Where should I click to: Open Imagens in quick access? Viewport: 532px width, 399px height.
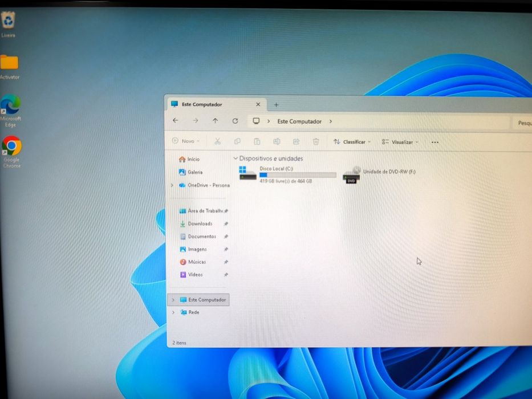(193, 250)
